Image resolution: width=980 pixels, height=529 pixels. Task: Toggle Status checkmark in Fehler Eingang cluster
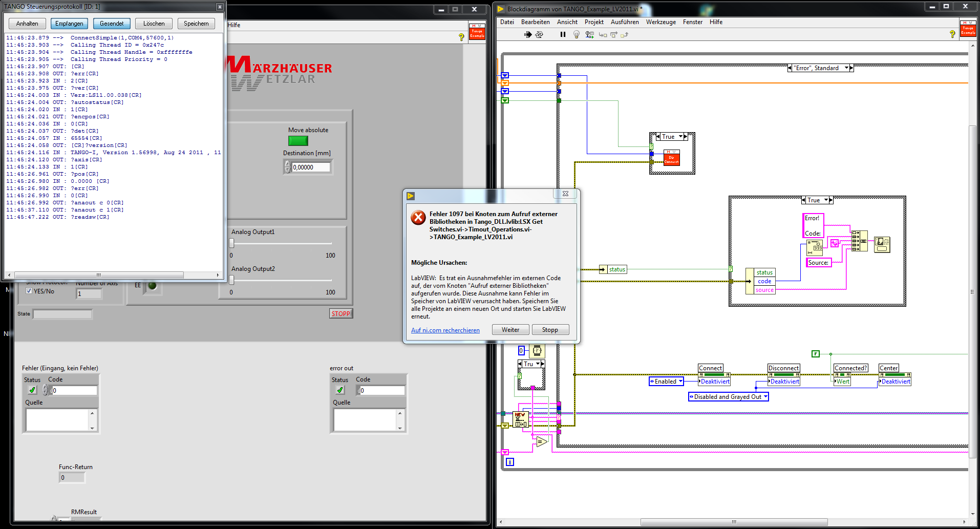(x=32, y=390)
